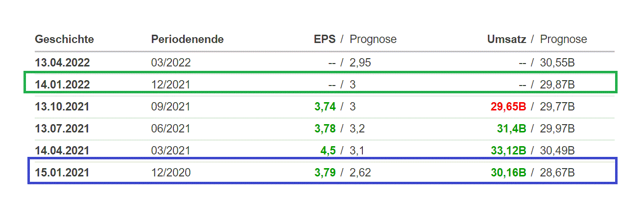Select period end 09/2021 cell

(x=170, y=107)
